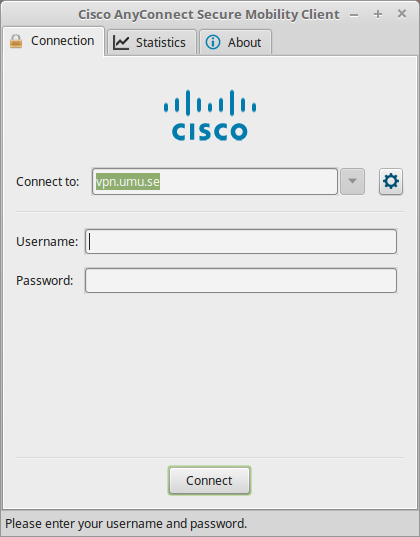The image size is (420, 537).
Task: Click the vpn.umu.se server address field
Action: click(x=215, y=182)
